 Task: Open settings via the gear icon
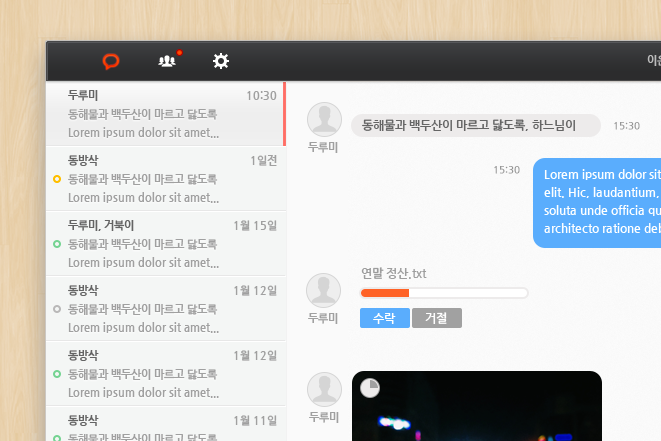point(221,62)
